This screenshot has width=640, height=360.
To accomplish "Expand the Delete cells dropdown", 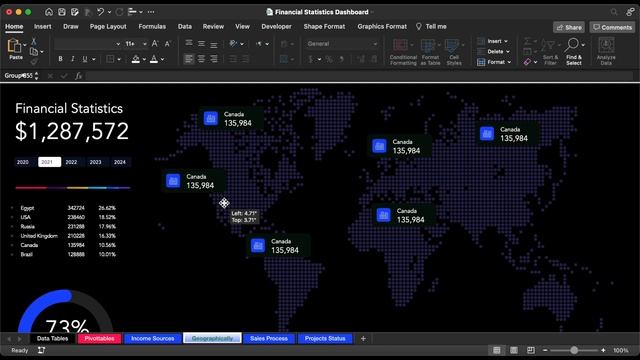I will point(508,52).
